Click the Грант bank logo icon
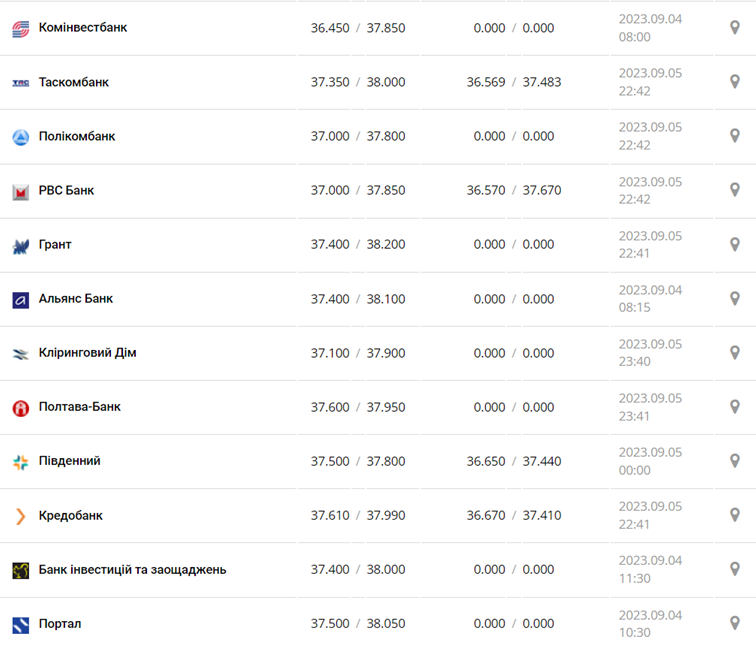The height and width of the screenshot is (648, 756). point(21,245)
